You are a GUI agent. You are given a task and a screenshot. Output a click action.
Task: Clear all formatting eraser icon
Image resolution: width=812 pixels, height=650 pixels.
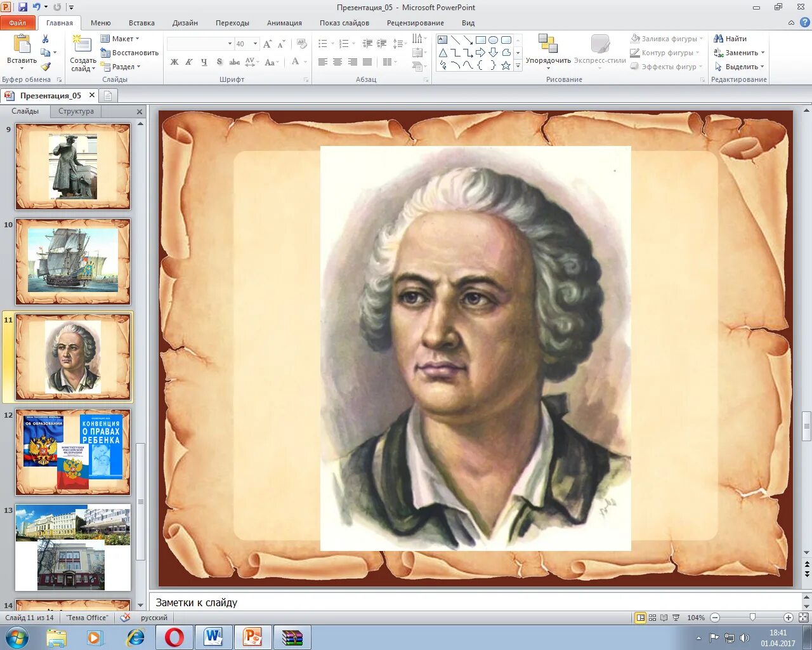(302, 44)
